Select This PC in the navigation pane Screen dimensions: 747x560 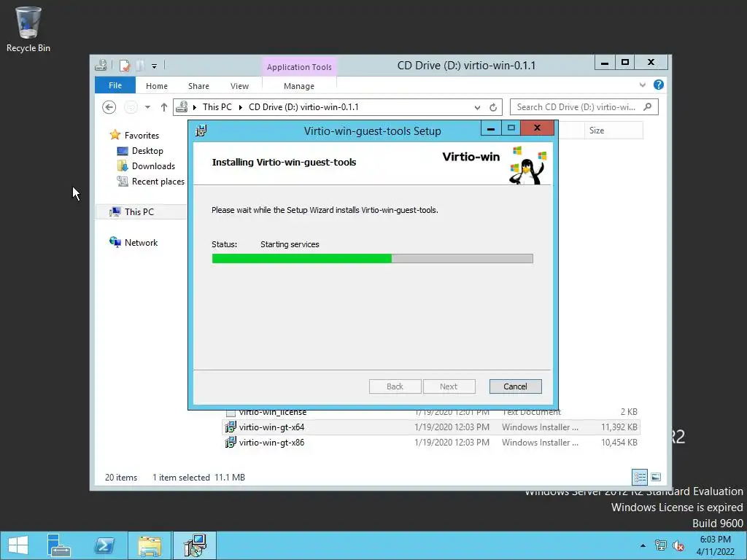139,212
